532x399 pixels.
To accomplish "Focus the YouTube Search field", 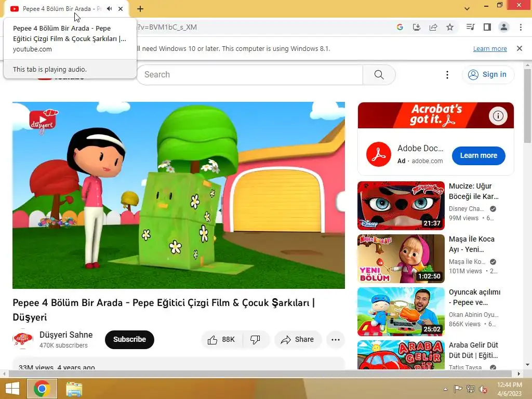I will click(250, 75).
